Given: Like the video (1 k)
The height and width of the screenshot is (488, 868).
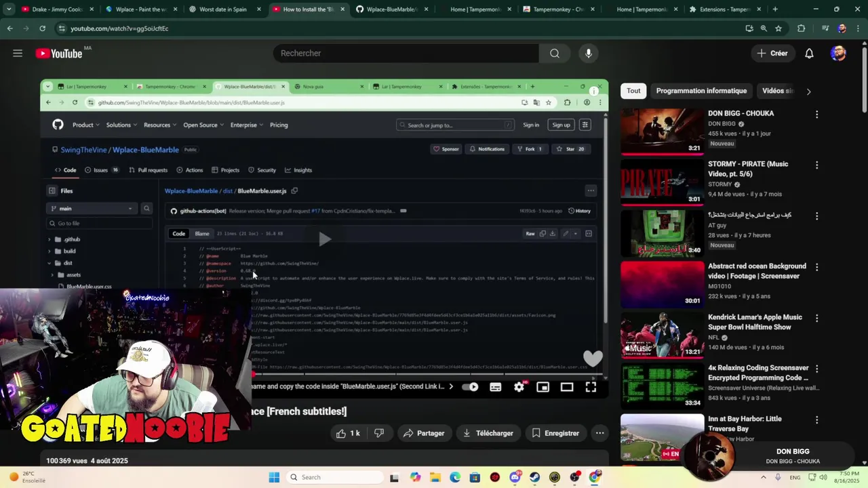Looking at the screenshot, I should tap(348, 433).
